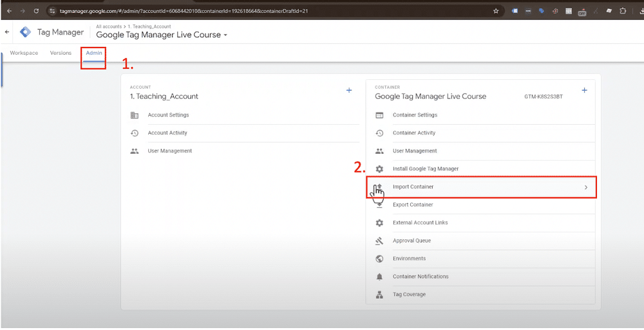
Task: Click the Account Activity history icon
Action: (x=135, y=133)
